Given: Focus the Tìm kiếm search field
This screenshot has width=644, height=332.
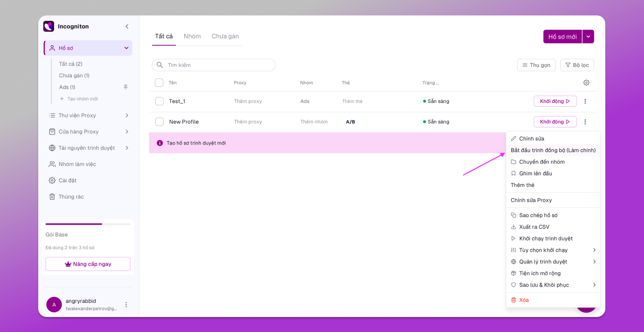Looking at the screenshot, I should pyautogui.click(x=213, y=65).
